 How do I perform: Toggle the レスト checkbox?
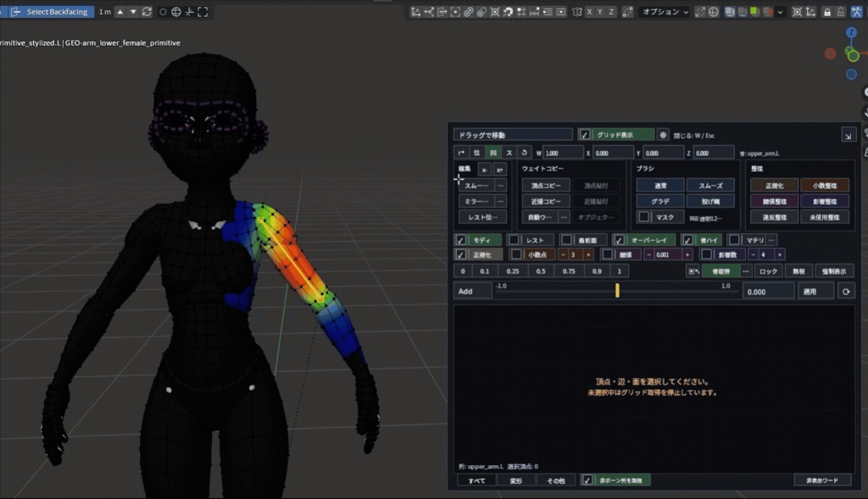pos(514,240)
